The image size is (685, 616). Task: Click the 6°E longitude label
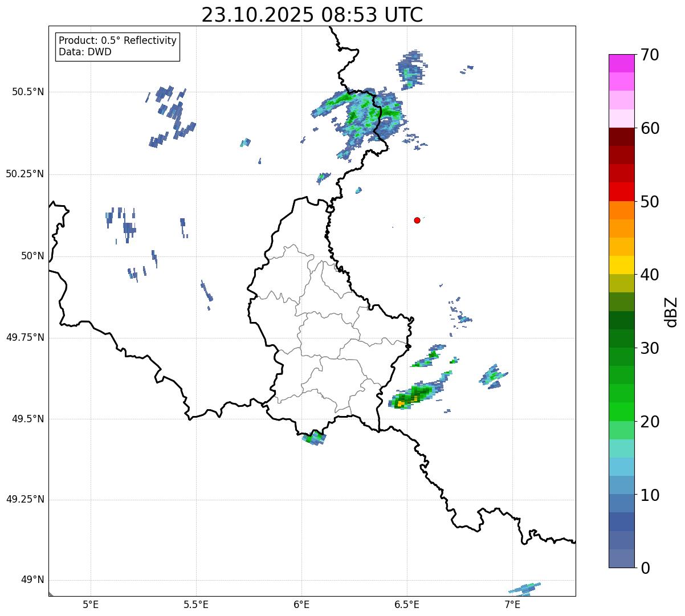[301, 604]
